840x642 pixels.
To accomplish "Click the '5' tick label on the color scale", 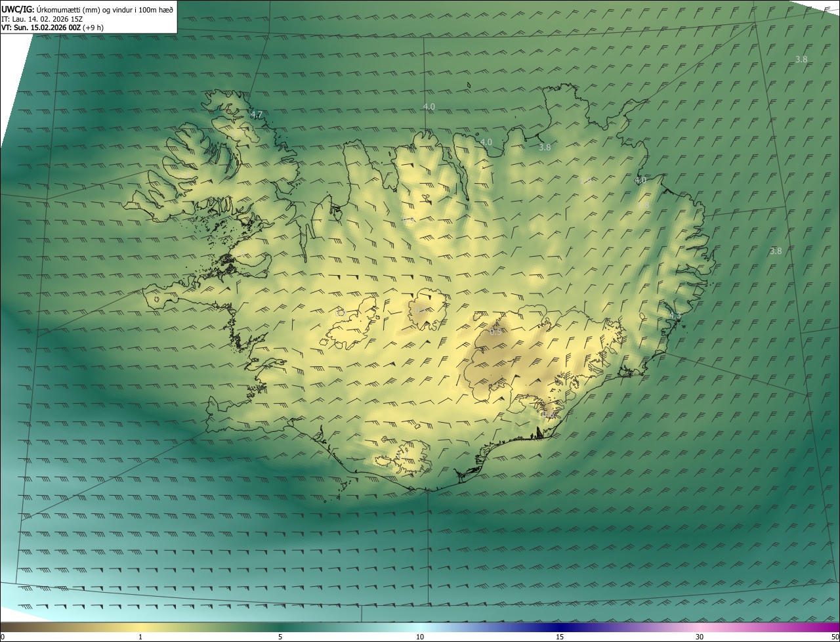I will [280, 637].
